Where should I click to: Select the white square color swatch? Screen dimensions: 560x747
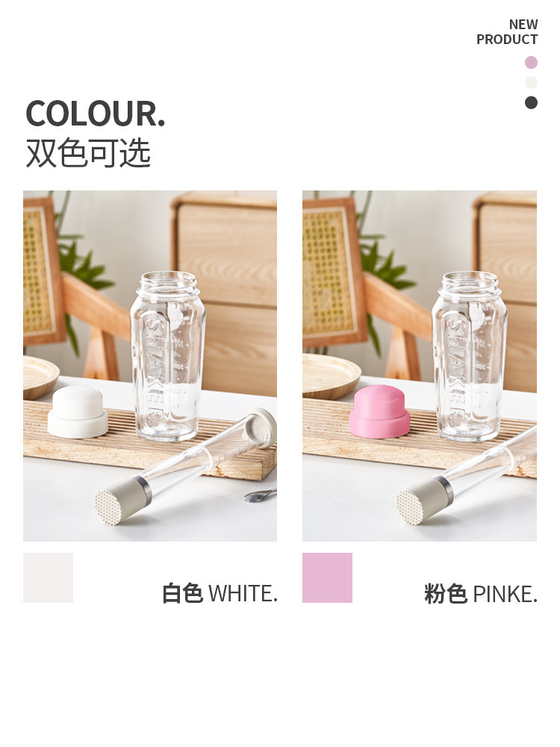48,577
